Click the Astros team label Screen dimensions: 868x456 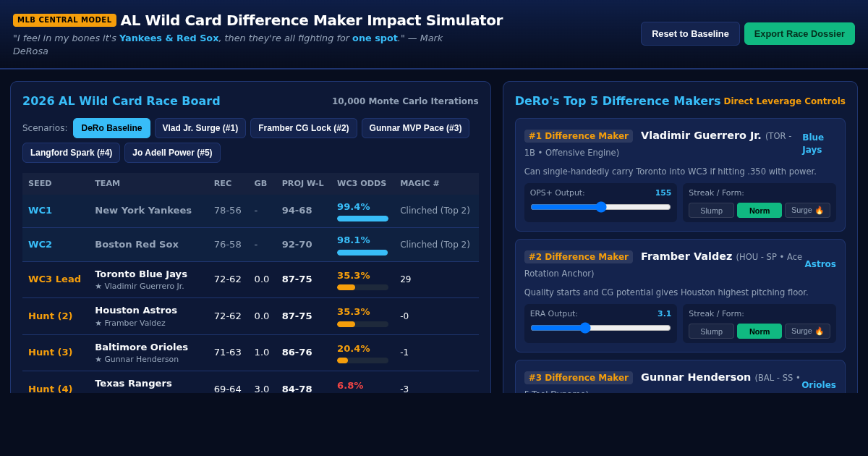click(x=820, y=264)
